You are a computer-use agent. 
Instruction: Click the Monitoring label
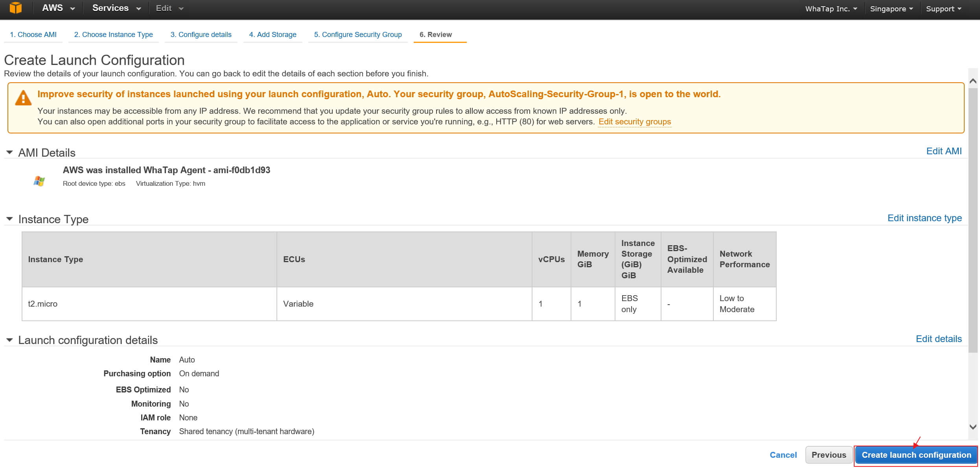151,404
